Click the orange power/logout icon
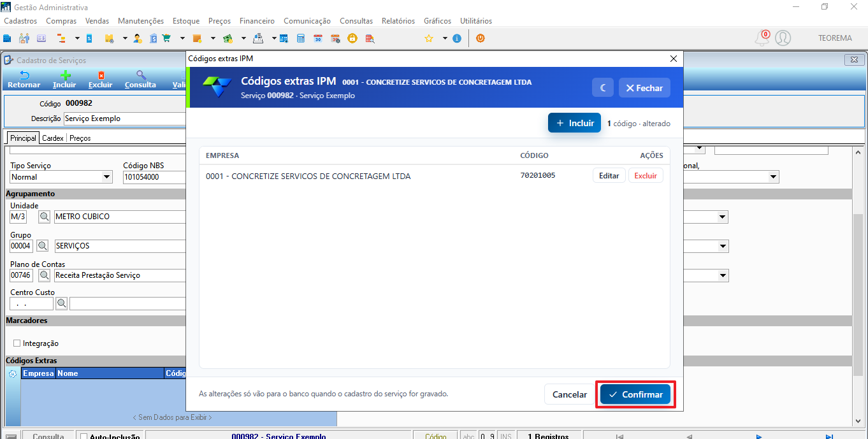The height and width of the screenshot is (439, 868). [481, 38]
